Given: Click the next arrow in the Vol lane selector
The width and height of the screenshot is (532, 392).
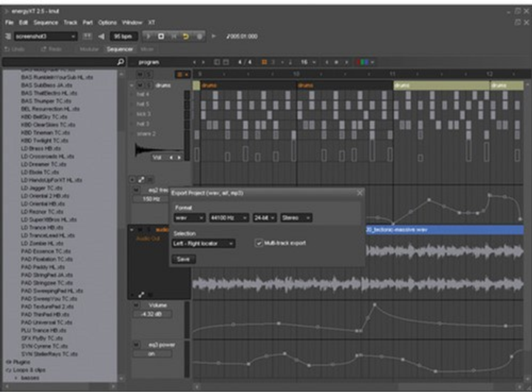Looking at the screenshot, I should [x=179, y=157].
